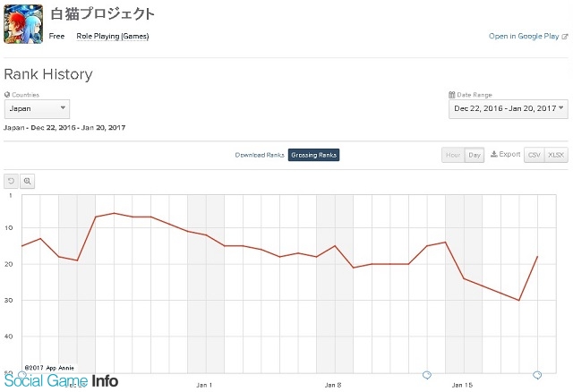Image resolution: width=573 pixels, height=392 pixels.
Task: Click Open in Google Play link
Action: click(x=524, y=36)
